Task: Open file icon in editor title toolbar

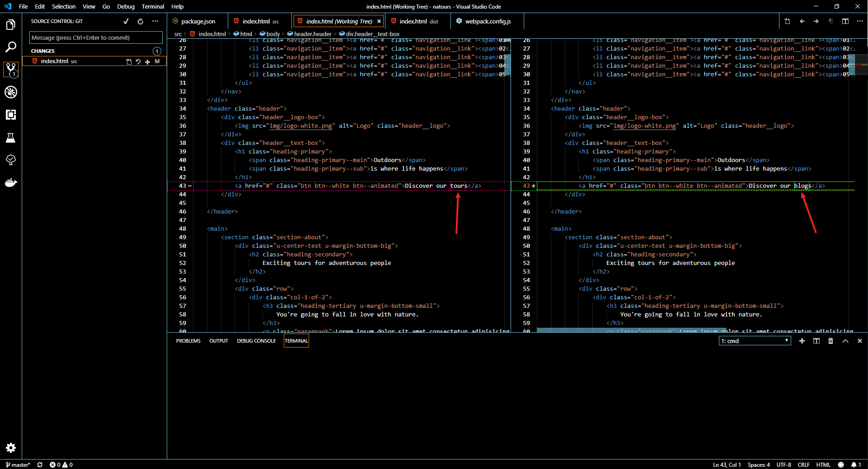Action: pos(787,21)
